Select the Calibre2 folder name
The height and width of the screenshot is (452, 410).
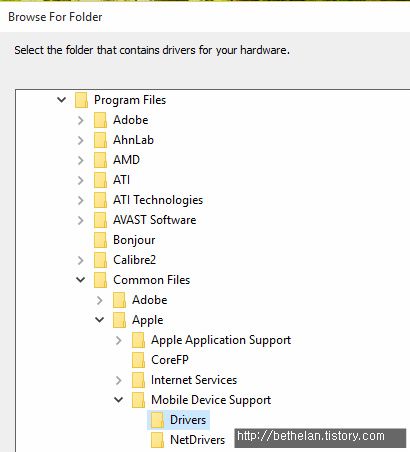135,260
